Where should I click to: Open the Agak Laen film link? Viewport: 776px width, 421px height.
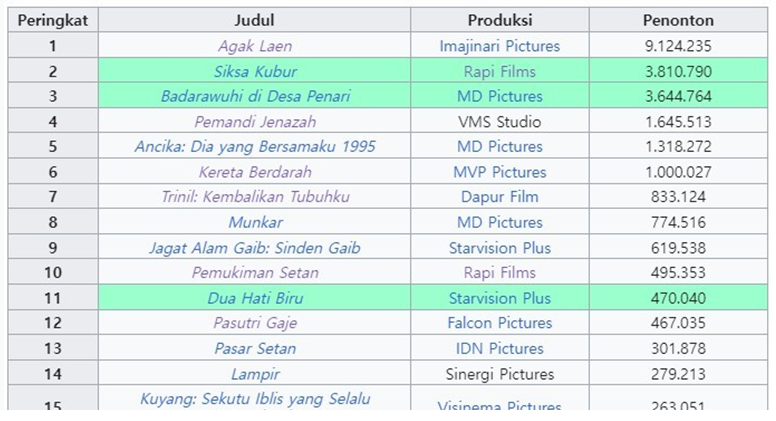pyautogui.click(x=255, y=46)
